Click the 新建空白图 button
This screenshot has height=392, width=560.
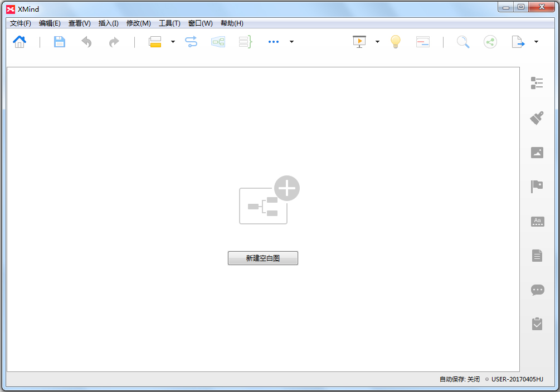pyautogui.click(x=262, y=258)
